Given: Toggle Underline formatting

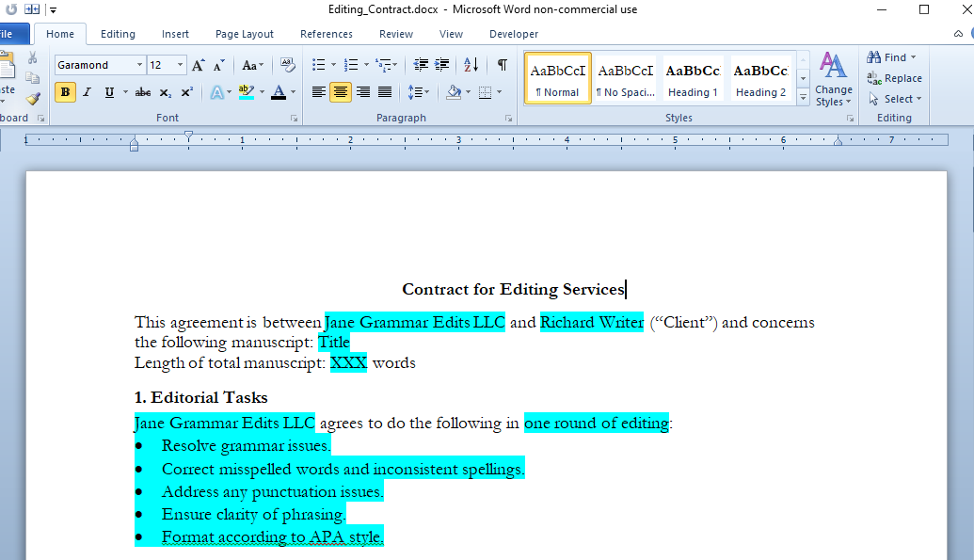Looking at the screenshot, I should coord(109,92).
